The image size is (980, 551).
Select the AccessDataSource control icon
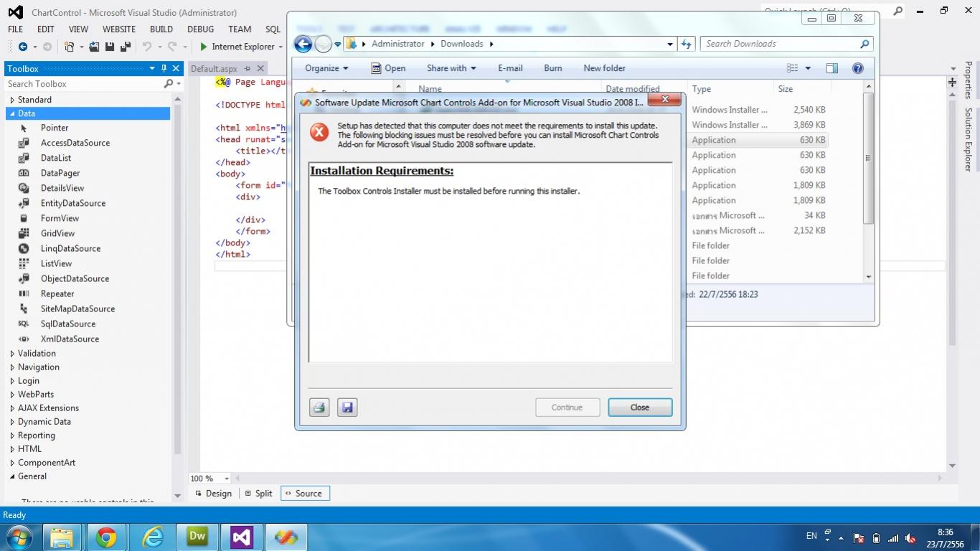point(24,143)
